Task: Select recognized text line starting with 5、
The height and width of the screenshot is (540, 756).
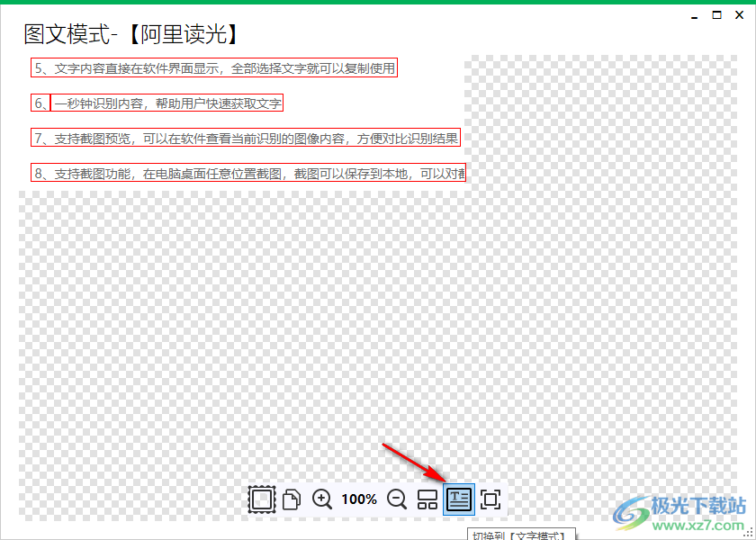Action: point(214,68)
